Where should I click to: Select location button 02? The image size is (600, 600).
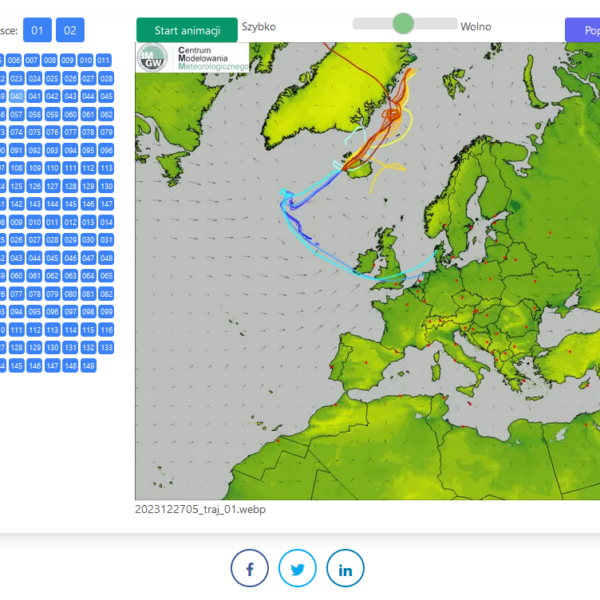pos(70,30)
